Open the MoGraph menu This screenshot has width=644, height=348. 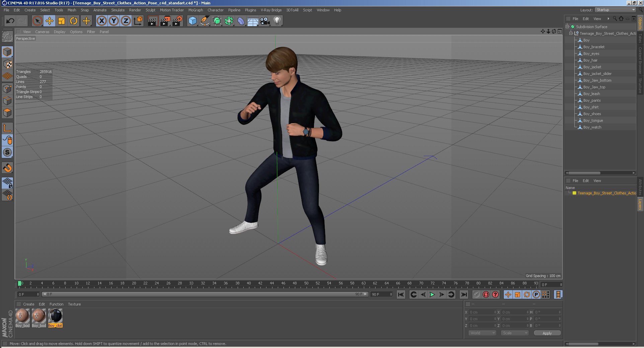click(x=196, y=10)
